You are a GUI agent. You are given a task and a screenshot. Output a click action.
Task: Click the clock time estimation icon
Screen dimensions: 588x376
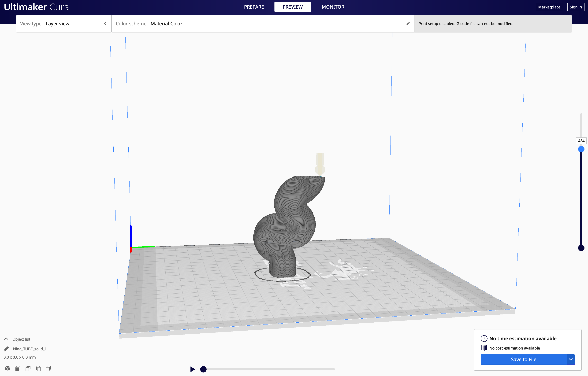[x=484, y=338]
